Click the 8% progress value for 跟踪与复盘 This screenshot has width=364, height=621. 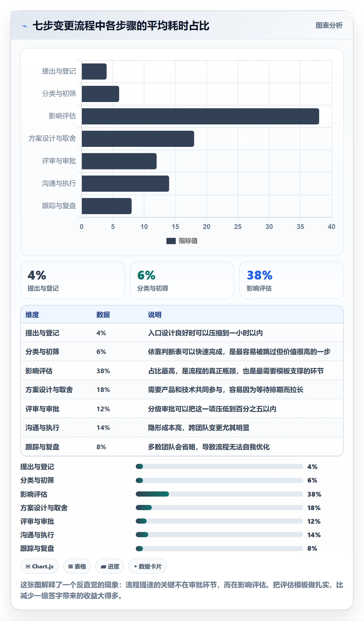[x=312, y=548]
